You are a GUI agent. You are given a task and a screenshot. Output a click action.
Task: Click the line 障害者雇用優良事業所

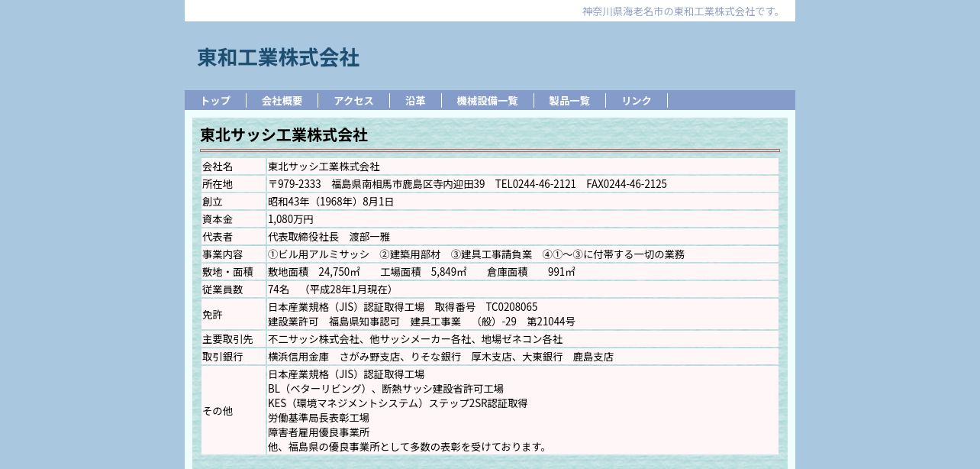click(318, 432)
